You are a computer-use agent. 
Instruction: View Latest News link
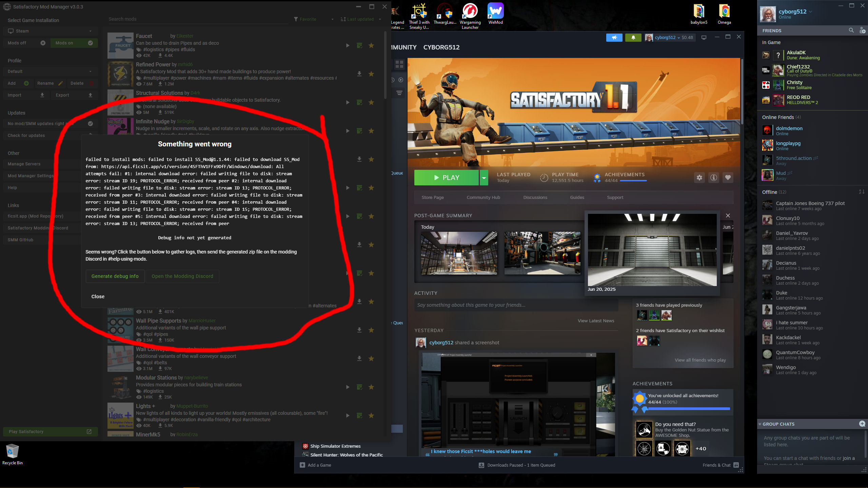tap(596, 321)
